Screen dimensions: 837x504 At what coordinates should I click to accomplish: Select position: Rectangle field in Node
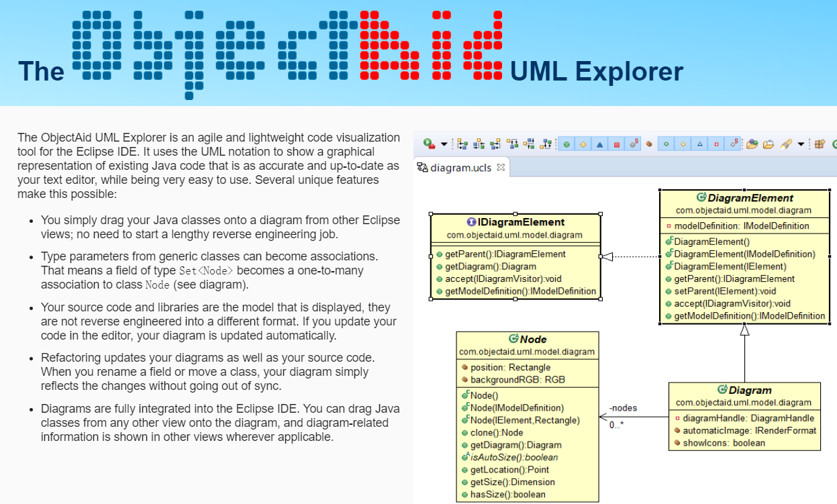[x=510, y=367]
